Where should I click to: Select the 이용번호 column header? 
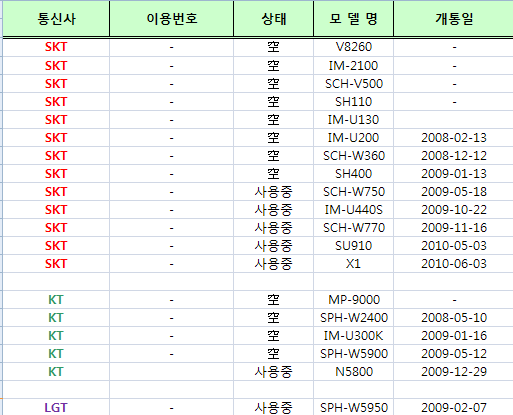pyautogui.click(x=172, y=19)
